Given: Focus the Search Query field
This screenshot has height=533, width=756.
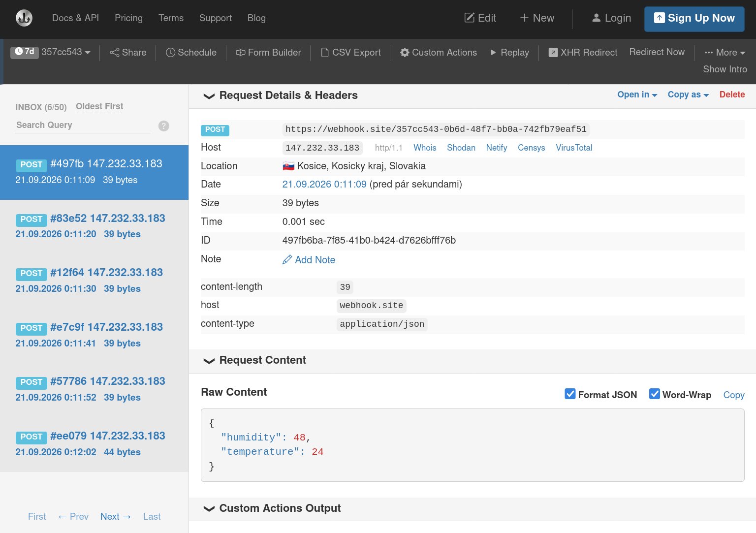Looking at the screenshot, I should point(83,125).
